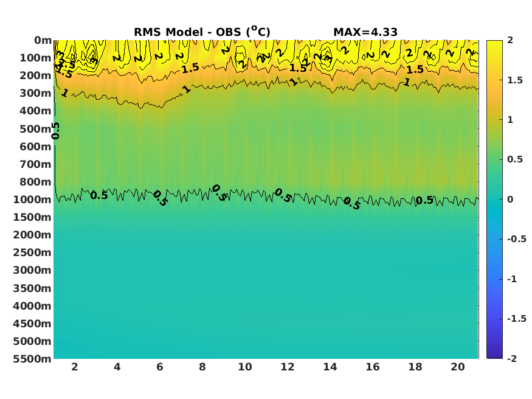Image resolution: width=532 pixels, height=399 pixels.
Task: Click colorbar tick label '-1'
Action: coord(512,279)
